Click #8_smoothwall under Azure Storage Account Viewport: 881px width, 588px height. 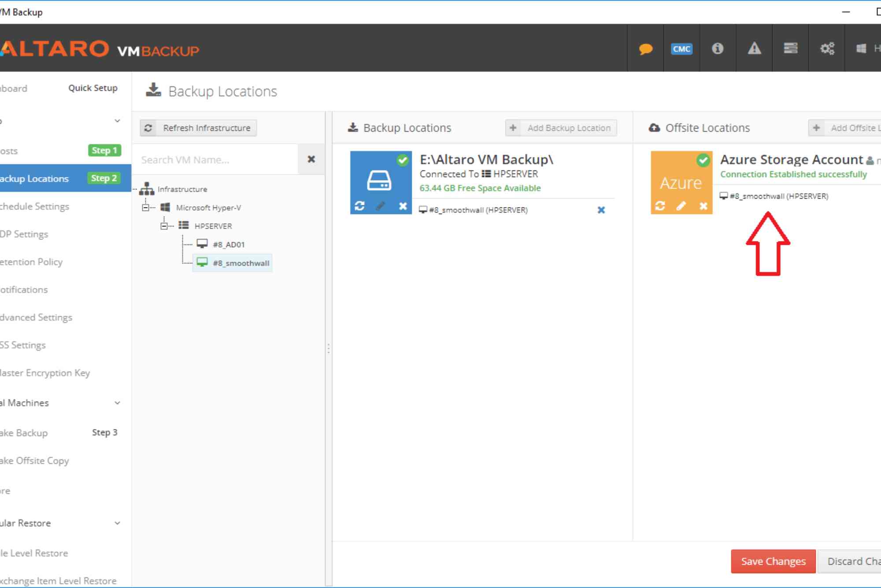tap(774, 196)
